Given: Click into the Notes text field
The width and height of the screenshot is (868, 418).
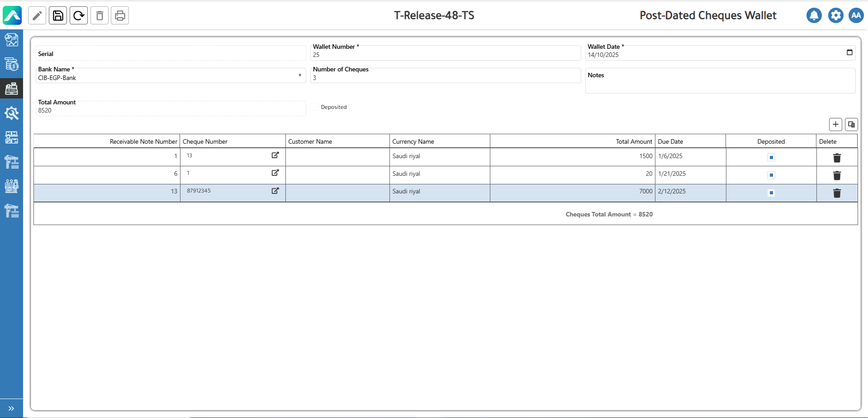Looking at the screenshot, I should coord(720,84).
